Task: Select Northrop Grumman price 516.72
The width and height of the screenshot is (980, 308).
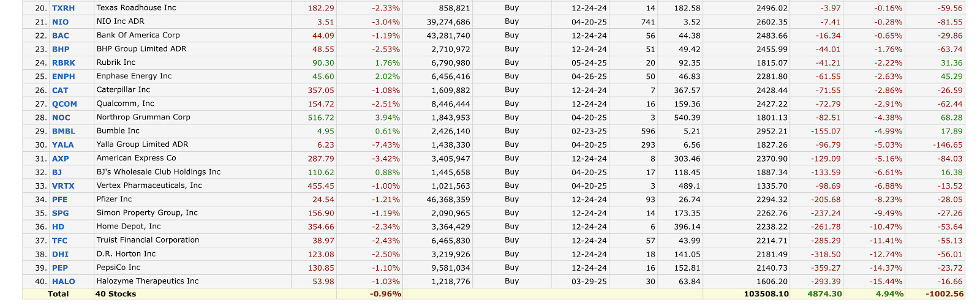Action: (x=321, y=118)
